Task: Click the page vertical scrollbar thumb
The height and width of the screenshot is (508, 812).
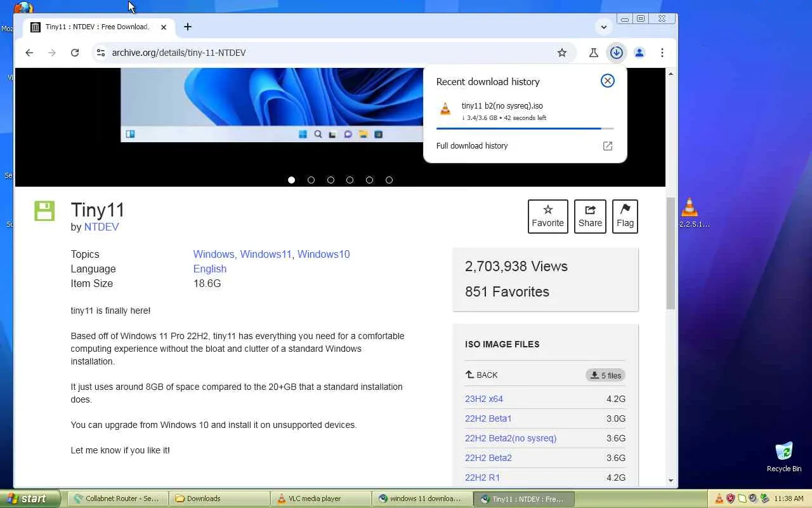Action: (x=671, y=253)
